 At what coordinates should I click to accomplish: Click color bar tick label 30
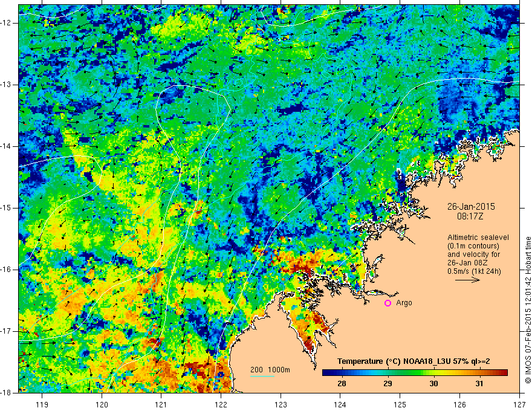point(433,384)
